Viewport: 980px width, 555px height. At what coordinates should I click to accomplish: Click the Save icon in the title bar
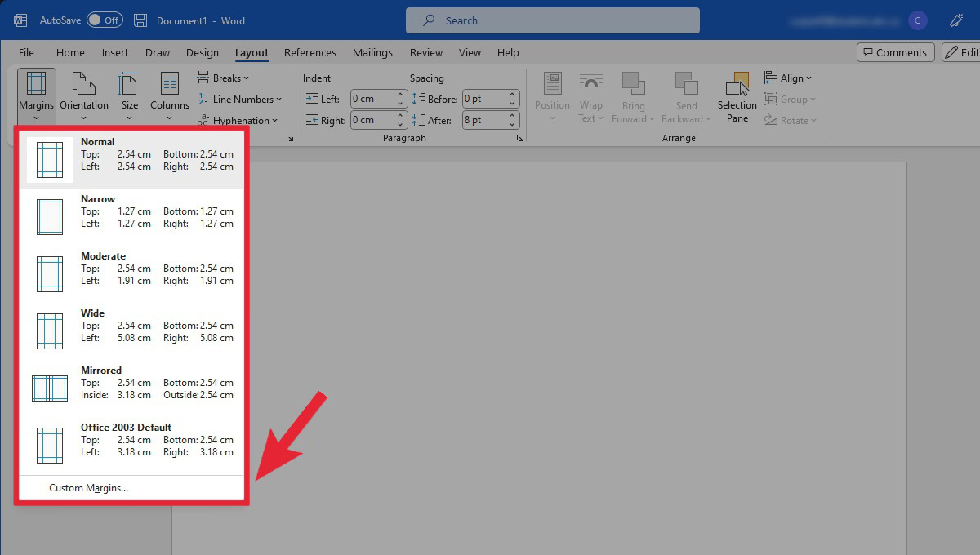click(x=140, y=20)
